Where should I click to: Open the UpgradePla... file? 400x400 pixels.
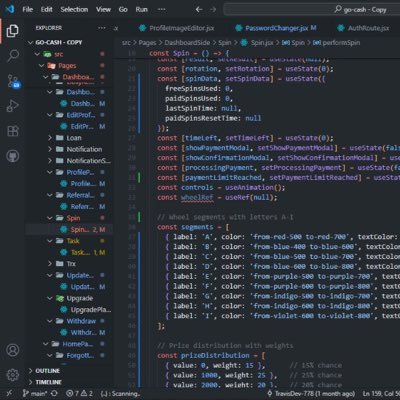[69, 310]
